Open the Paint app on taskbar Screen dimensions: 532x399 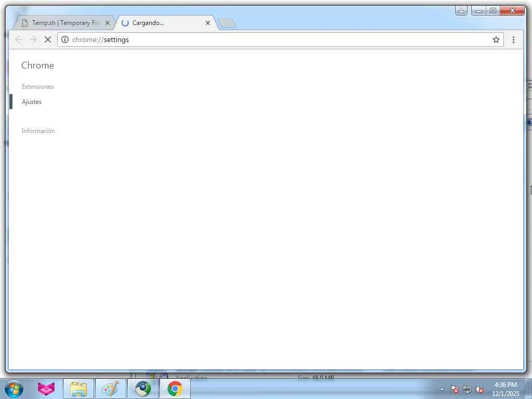(x=110, y=389)
